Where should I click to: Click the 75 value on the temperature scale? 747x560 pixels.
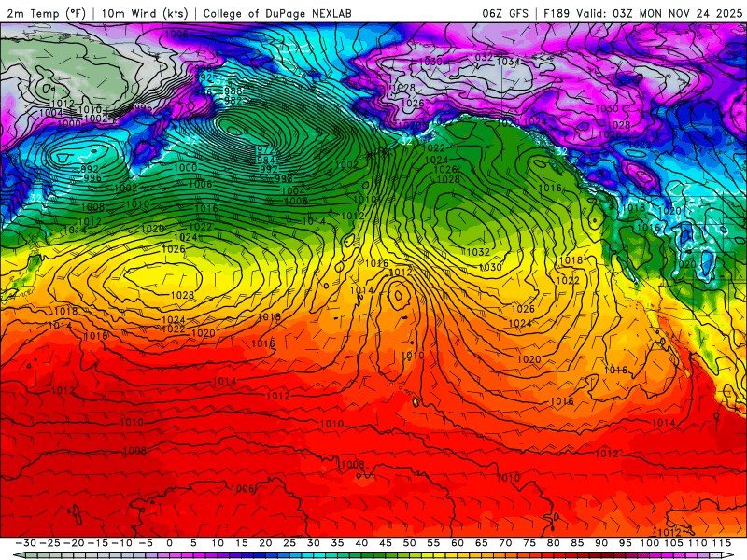[x=529, y=543]
